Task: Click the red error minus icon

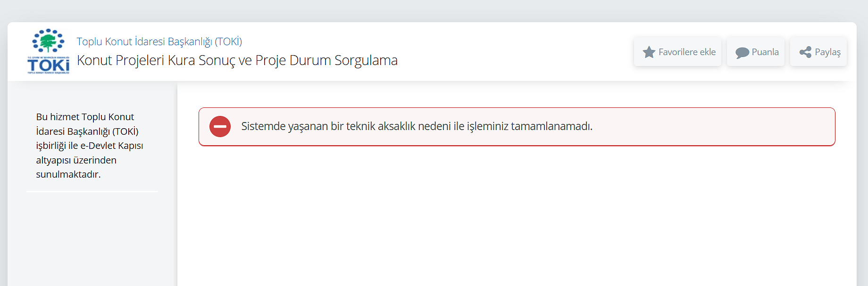Action: tap(220, 126)
